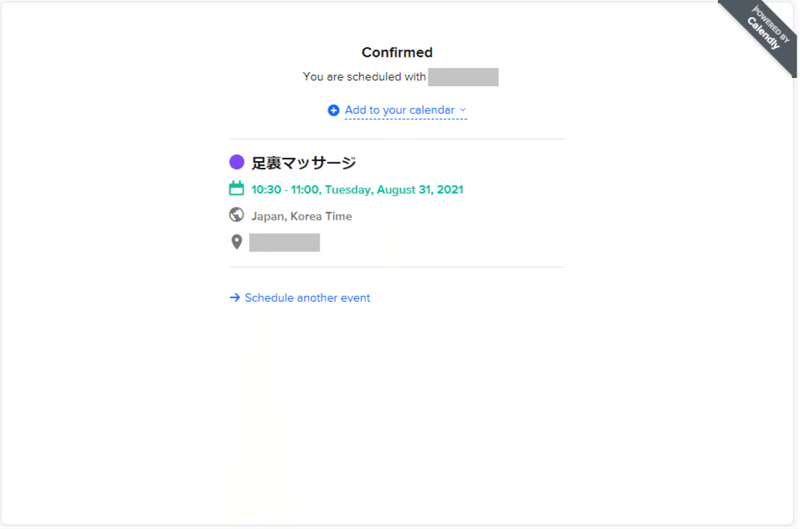Select the 10:30 - 11:00 date text
800x529 pixels.
point(357,189)
